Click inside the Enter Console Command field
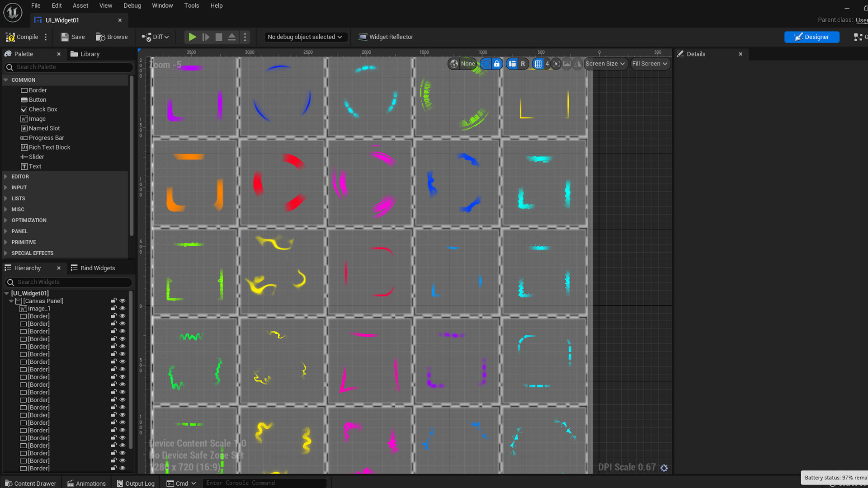 264,483
